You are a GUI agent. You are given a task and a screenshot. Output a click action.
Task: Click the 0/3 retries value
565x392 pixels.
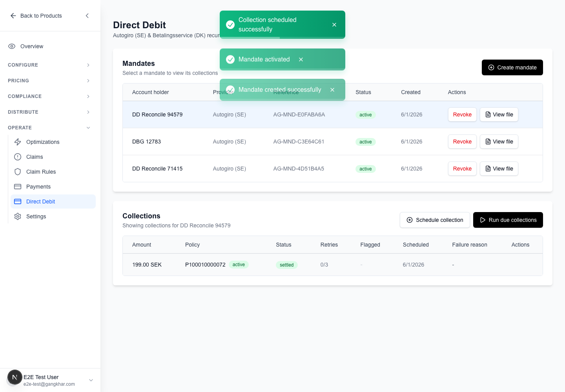(x=324, y=265)
